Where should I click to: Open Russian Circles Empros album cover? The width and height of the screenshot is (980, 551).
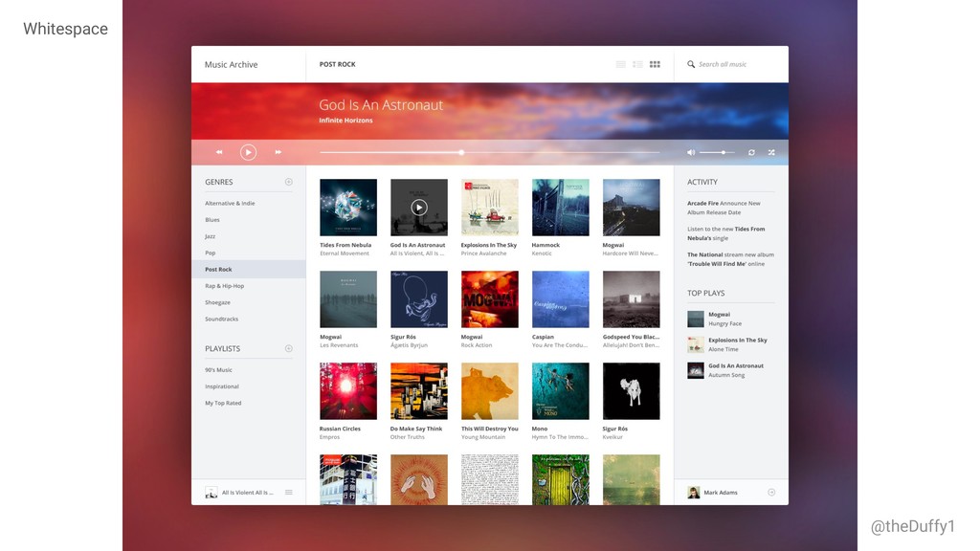click(x=348, y=391)
